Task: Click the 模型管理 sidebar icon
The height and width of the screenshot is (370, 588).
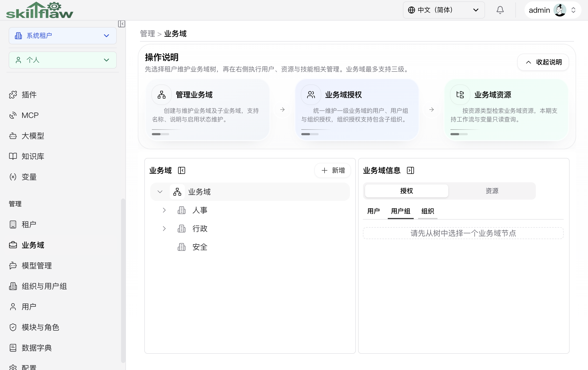Action: point(13,266)
